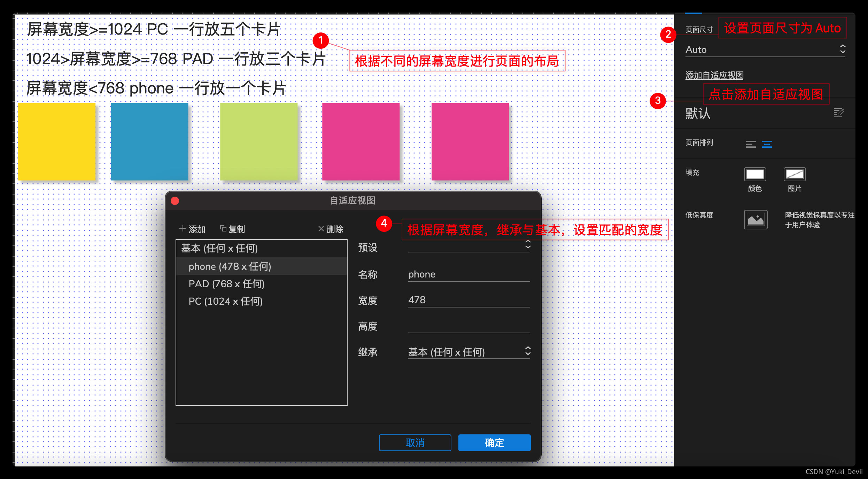
Task: Click the edit notes icon beside 默认
Action: 838,113
